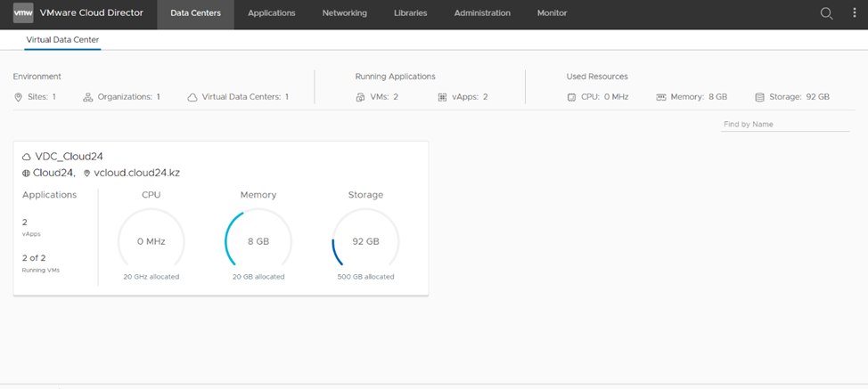Focus the Find by Name field
This screenshot has width=868, height=389.
pyautogui.click(x=784, y=125)
